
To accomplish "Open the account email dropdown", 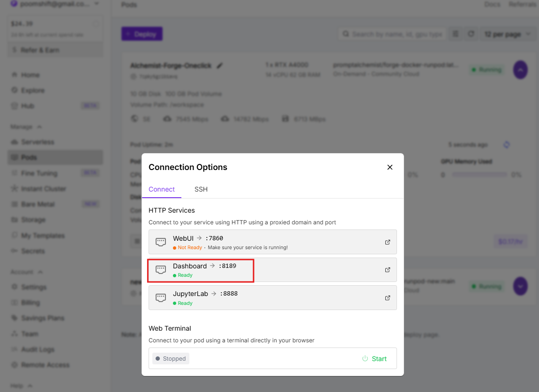I will [55, 4].
